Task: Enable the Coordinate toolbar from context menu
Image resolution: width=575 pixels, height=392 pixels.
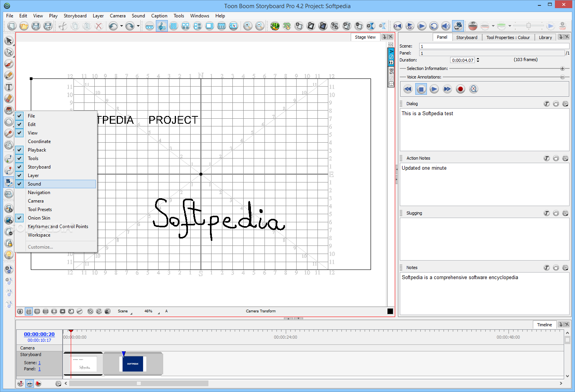Action: [56, 141]
